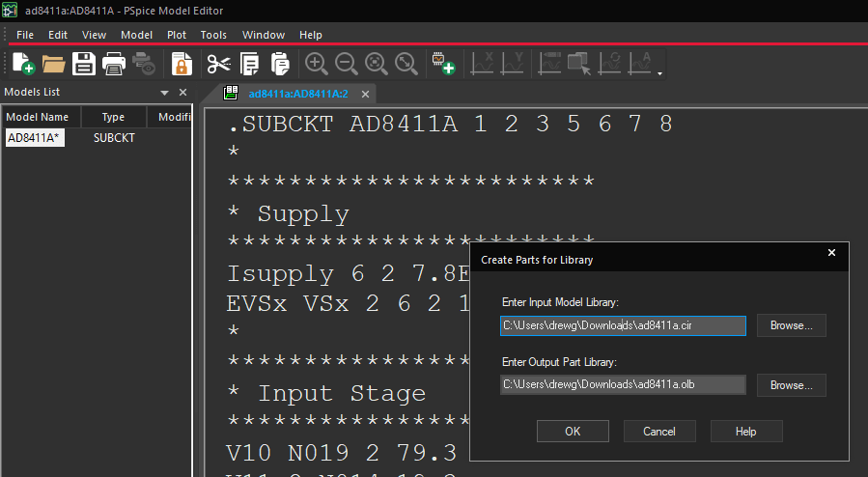The width and height of the screenshot is (868, 477).
Task: Click the plot Y axis settings icon
Action: (512, 64)
